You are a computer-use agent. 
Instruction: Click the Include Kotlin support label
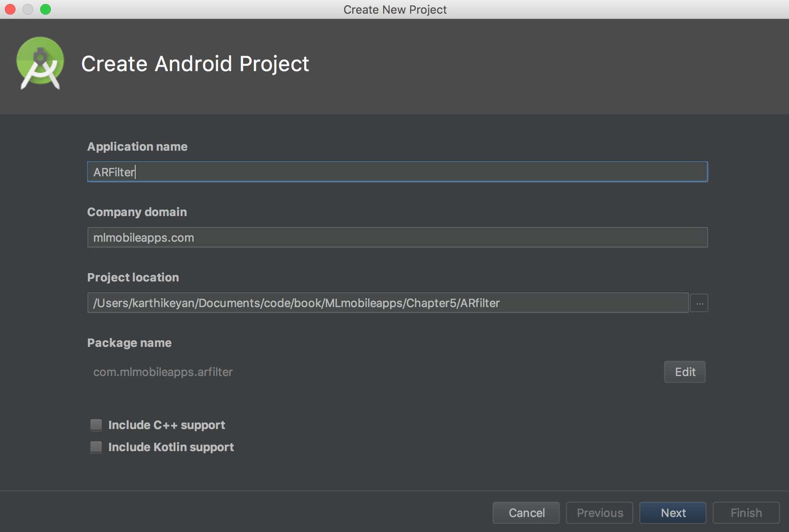pos(171,447)
